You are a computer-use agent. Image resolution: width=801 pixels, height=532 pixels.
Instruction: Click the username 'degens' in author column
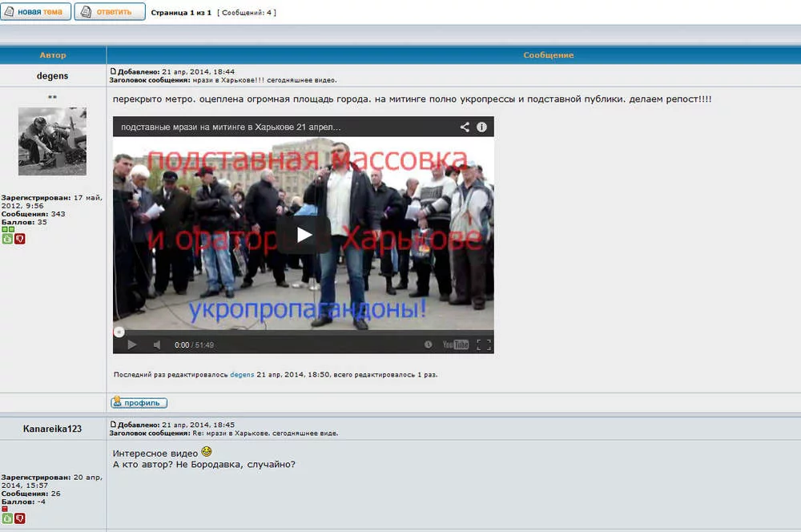(52, 75)
